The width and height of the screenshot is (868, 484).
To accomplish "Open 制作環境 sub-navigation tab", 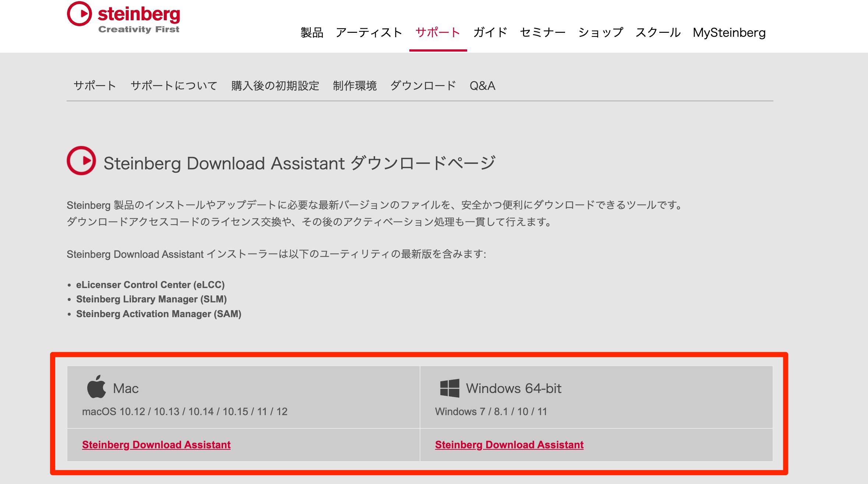I will coord(355,85).
